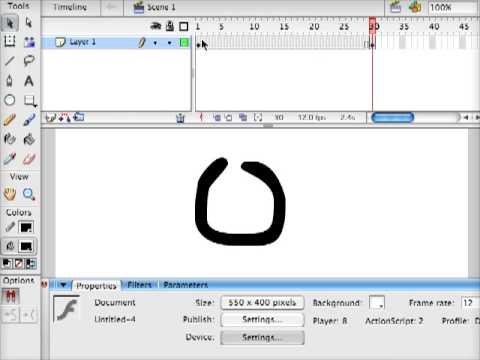This screenshot has height=360, width=480.
Task: Toggle Layer 1 lock dot
Action: [x=170, y=43]
